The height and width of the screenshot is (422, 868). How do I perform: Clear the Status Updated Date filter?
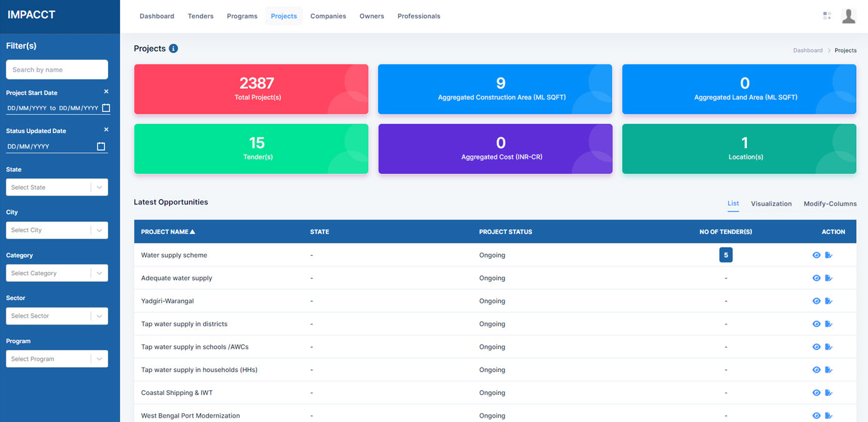click(106, 130)
